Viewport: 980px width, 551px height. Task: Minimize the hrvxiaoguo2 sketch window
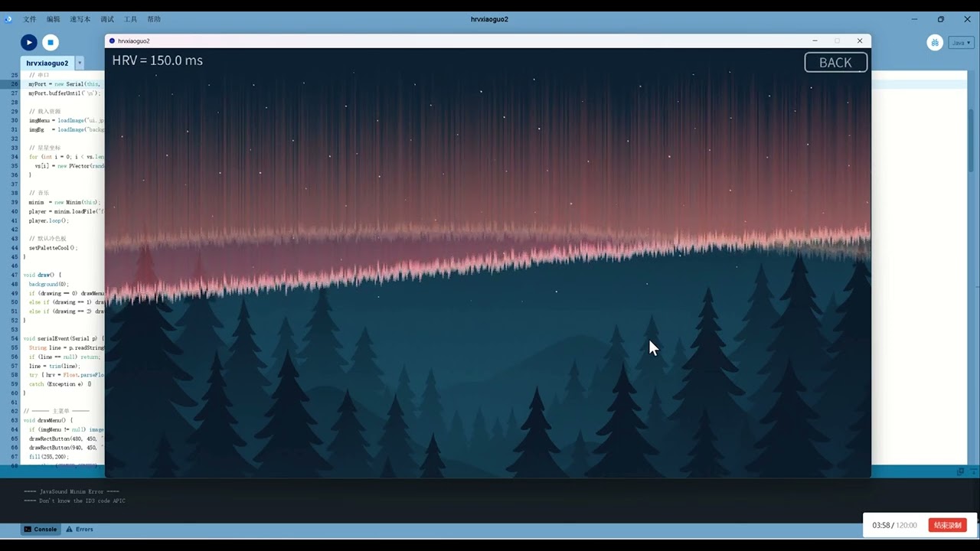point(815,41)
